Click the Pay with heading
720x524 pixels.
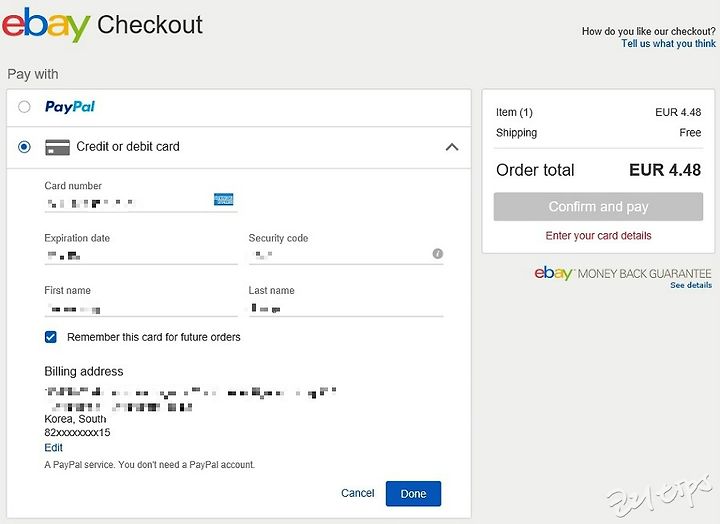tap(33, 74)
